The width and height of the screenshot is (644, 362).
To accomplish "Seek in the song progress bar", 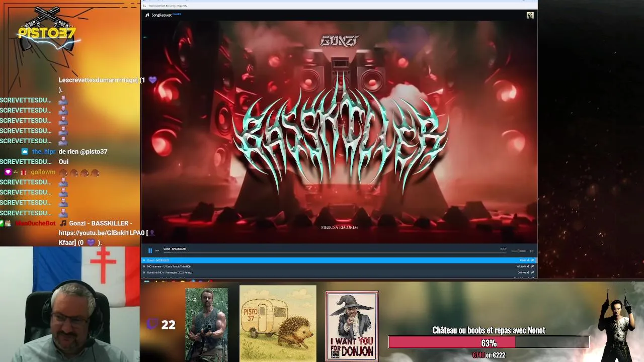I will (335, 253).
